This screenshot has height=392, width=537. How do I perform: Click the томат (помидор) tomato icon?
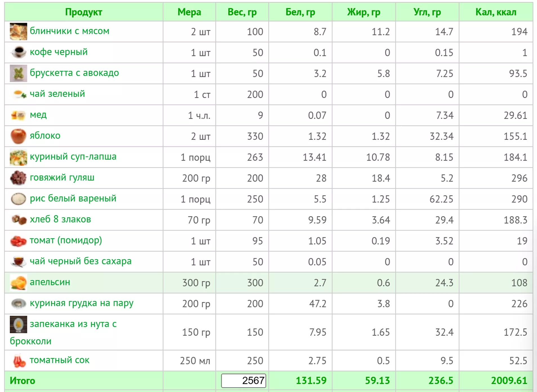pyautogui.click(x=18, y=241)
